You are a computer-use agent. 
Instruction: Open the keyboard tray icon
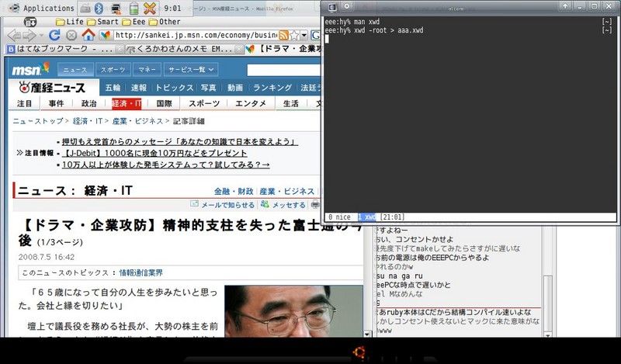pos(85,8)
